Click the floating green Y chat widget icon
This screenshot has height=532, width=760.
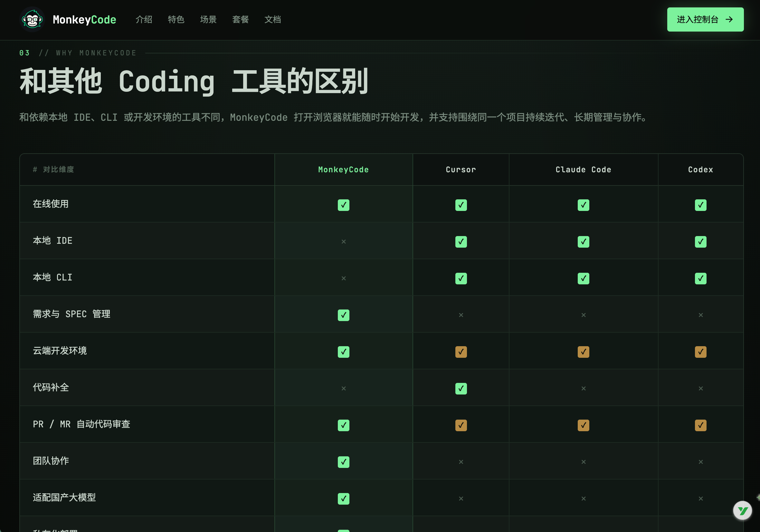click(742, 510)
